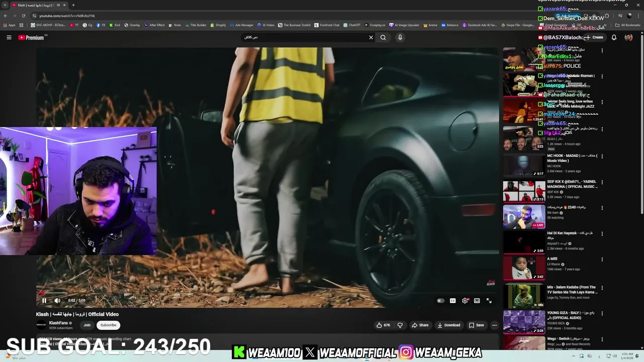The height and width of the screenshot is (362, 644).
Task: Enter full screen mode
Action: [x=489, y=301]
